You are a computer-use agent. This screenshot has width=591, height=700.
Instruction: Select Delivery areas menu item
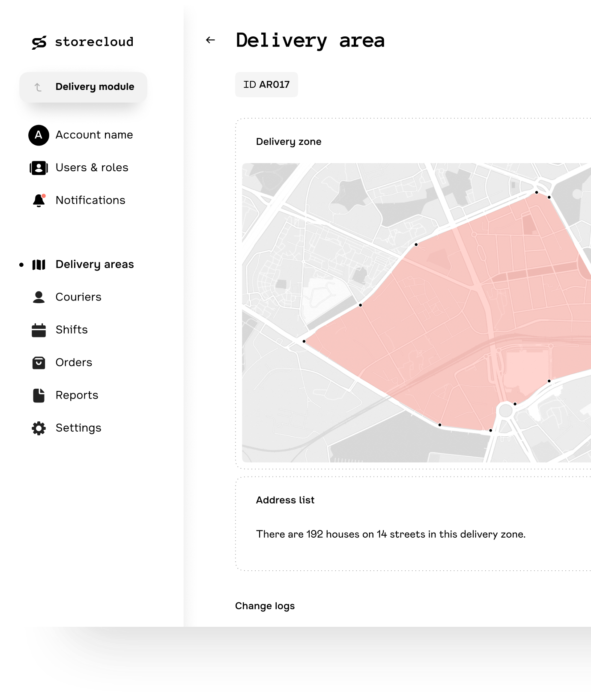tap(95, 265)
